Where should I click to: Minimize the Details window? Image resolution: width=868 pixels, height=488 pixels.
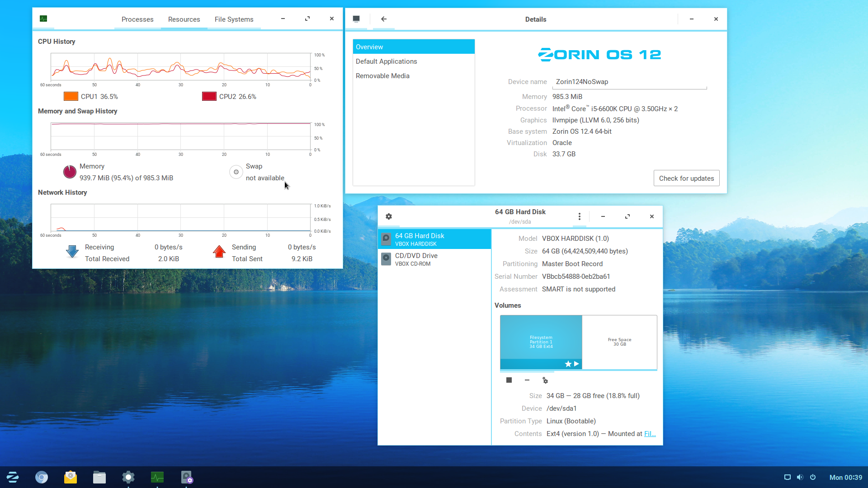pos(691,19)
